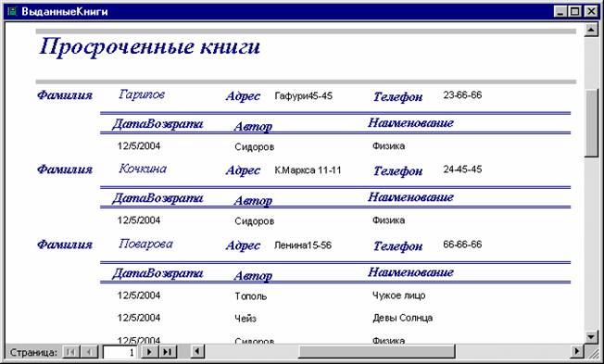Go to the first page of report
This screenshot has width=604, height=364.
coord(71,352)
